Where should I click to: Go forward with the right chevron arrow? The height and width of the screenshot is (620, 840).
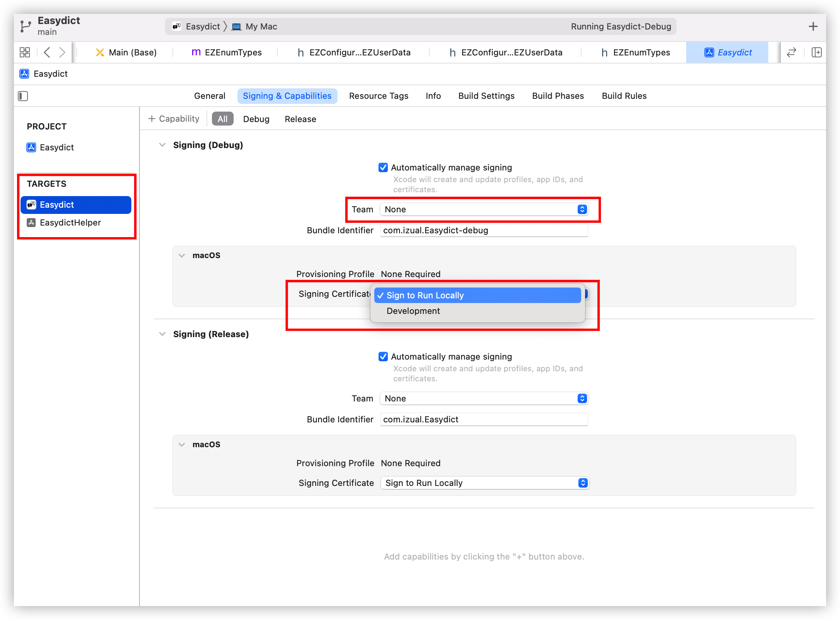tap(62, 52)
